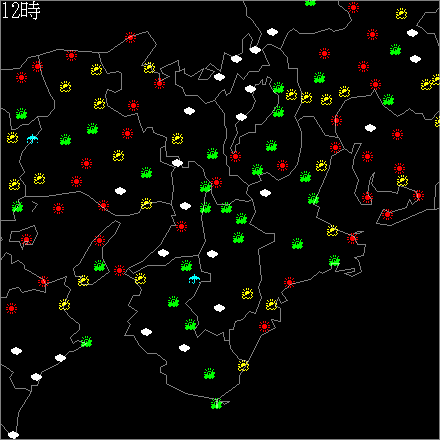
Task: Select the yellow icon left of the left-edge cyan umbrella
Action: pyautogui.click(x=12, y=138)
